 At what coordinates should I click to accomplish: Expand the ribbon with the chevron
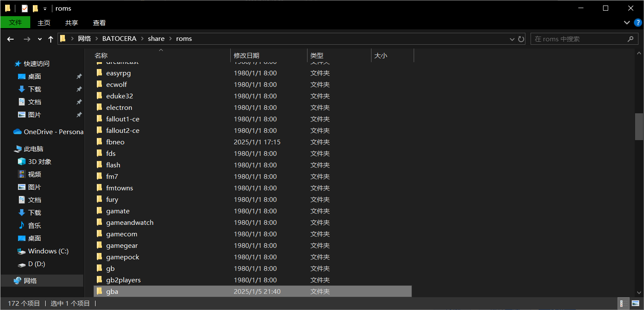[627, 23]
